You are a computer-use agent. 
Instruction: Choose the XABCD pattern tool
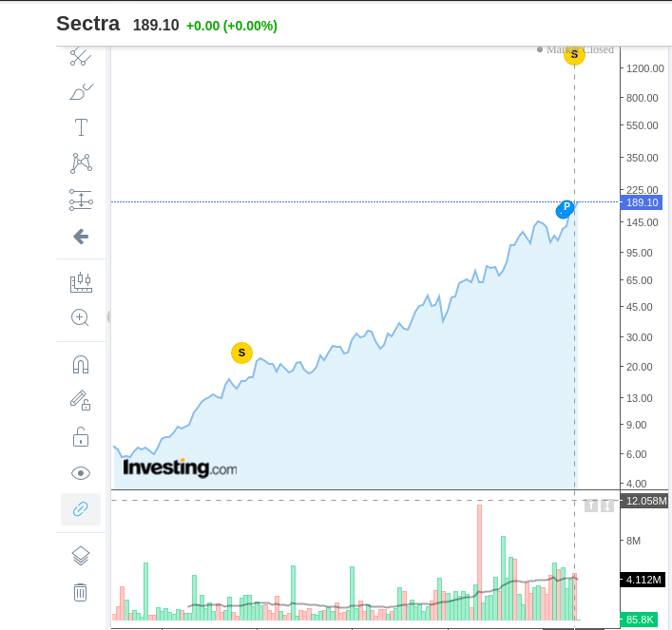point(81,163)
